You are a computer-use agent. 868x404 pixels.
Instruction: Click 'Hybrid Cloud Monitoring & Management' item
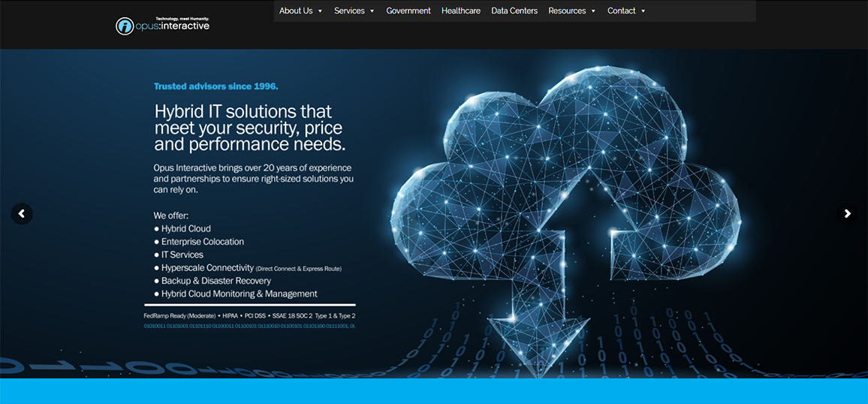click(235, 294)
